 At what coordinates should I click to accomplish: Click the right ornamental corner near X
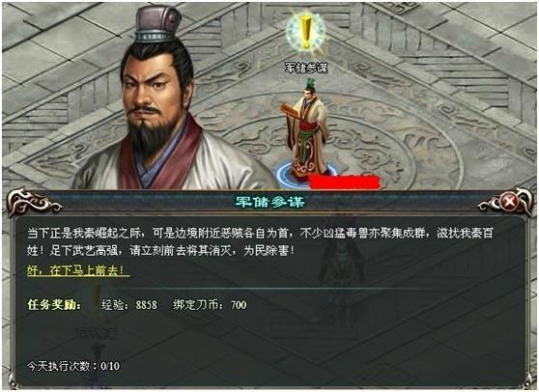click(505, 202)
